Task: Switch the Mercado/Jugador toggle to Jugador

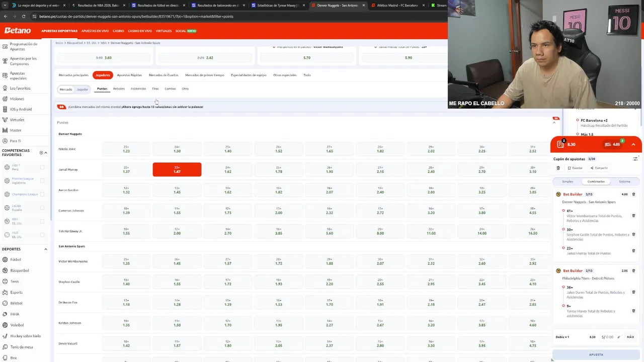Action: (x=82, y=89)
